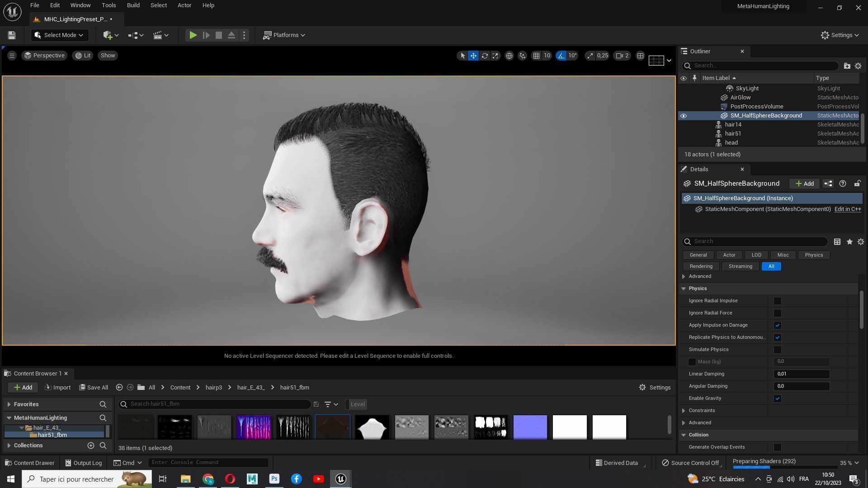This screenshot has width=868, height=488.
Task: Enable Simulate Physics checkbox
Action: [x=777, y=350]
